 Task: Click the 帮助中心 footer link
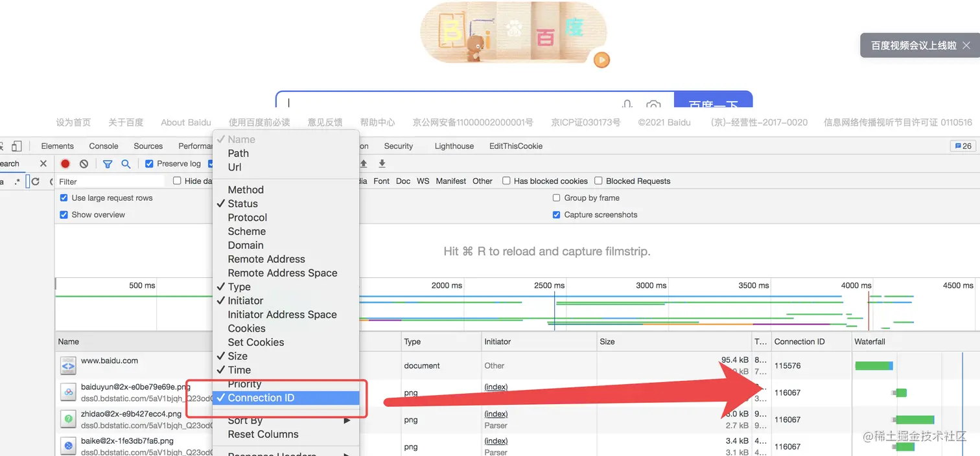pos(378,122)
